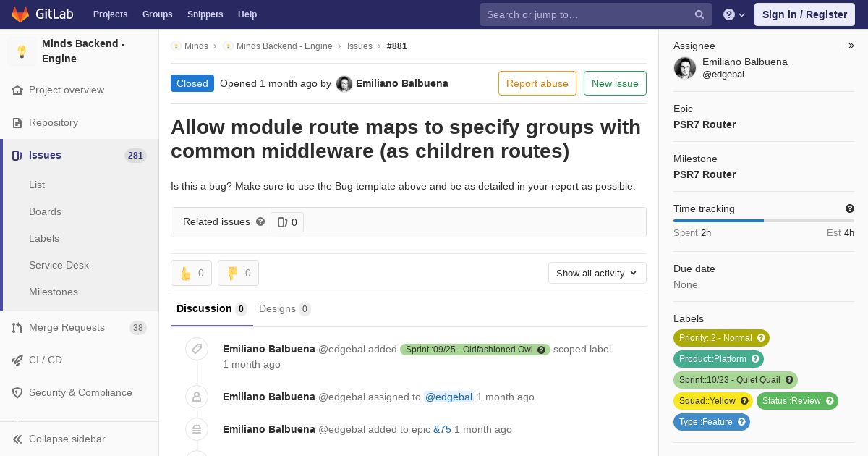Click the Priority::2 - Normal label help icon
This screenshot has width=868, height=456.
pyautogui.click(x=761, y=338)
